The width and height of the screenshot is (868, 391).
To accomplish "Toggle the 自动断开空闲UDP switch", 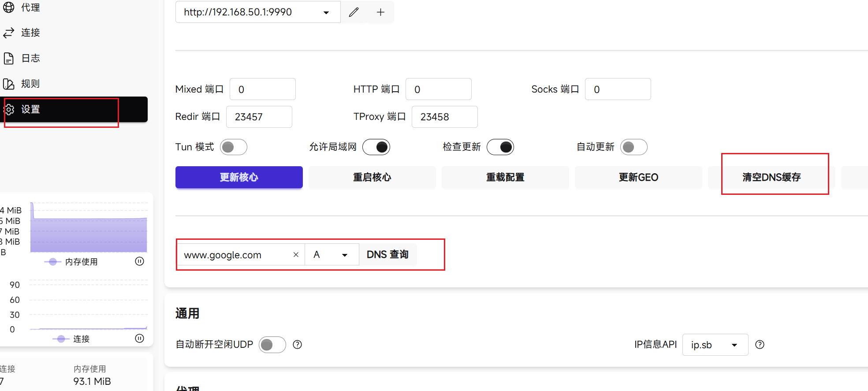I will pos(272,345).
